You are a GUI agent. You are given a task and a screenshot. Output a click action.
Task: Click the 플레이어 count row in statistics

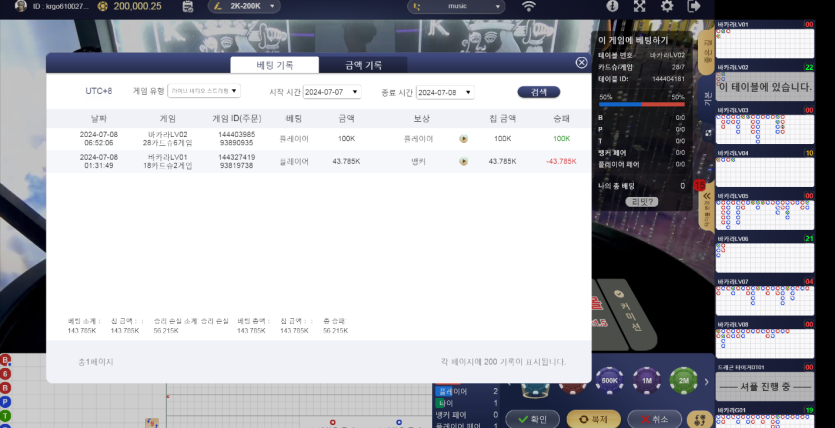pyautogui.click(x=466, y=391)
